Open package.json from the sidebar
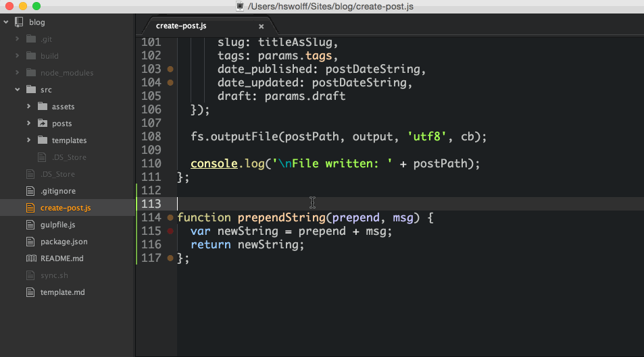 click(64, 242)
